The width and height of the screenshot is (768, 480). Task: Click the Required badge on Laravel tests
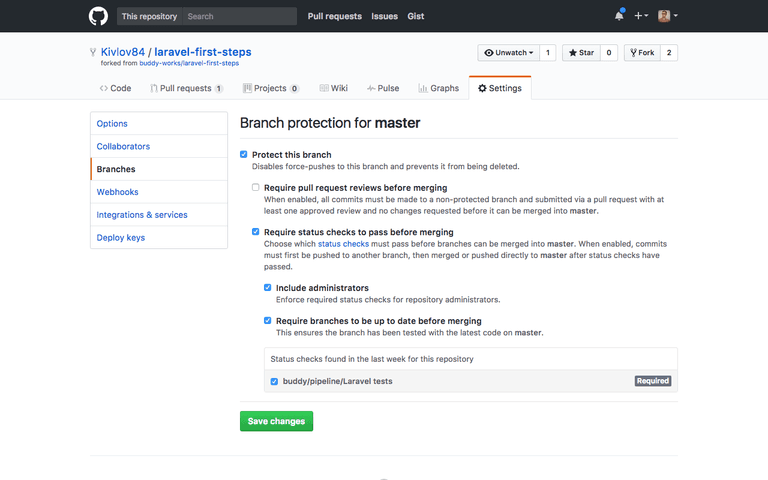[x=652, y=381]
